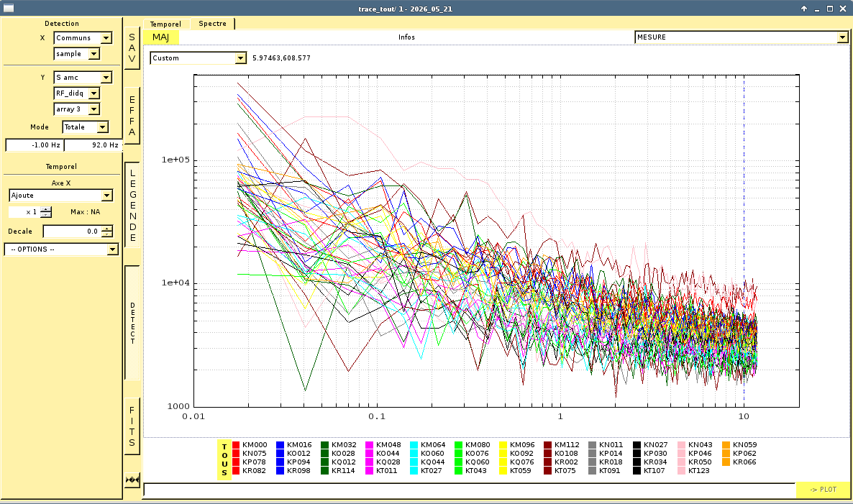This screenshot has width=853, height=504.
Task: Toggle the KM016 blue legend swatch
Action: coord(280,445)
